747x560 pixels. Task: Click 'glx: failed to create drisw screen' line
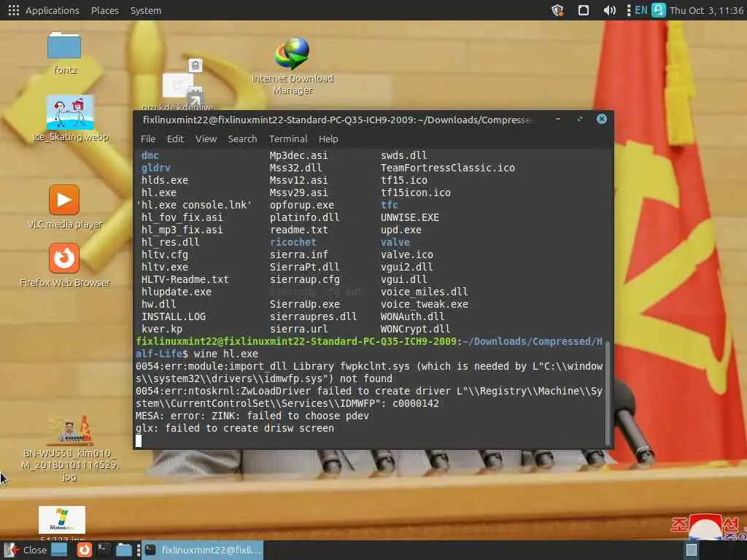coord(234,428)
